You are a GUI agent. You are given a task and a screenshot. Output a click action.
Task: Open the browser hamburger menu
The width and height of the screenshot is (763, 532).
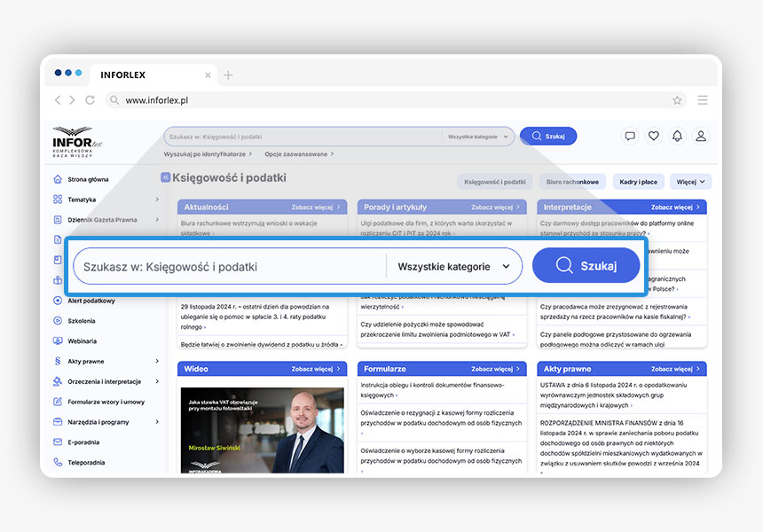click(x=703, y=100)
